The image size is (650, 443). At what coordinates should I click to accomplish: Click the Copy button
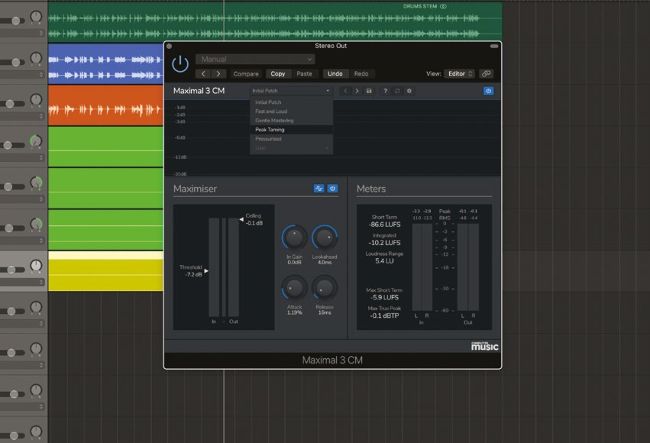(x=277, y=74)
